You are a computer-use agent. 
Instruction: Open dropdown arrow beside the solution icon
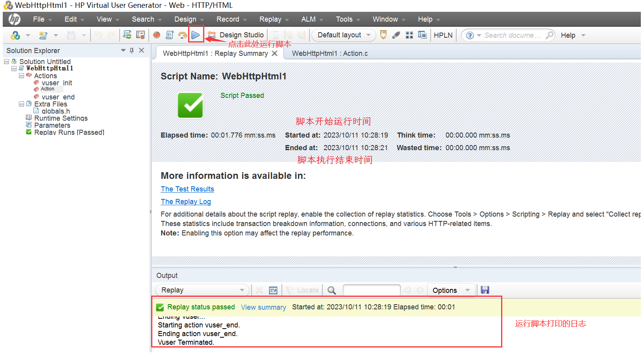point(28,35)
